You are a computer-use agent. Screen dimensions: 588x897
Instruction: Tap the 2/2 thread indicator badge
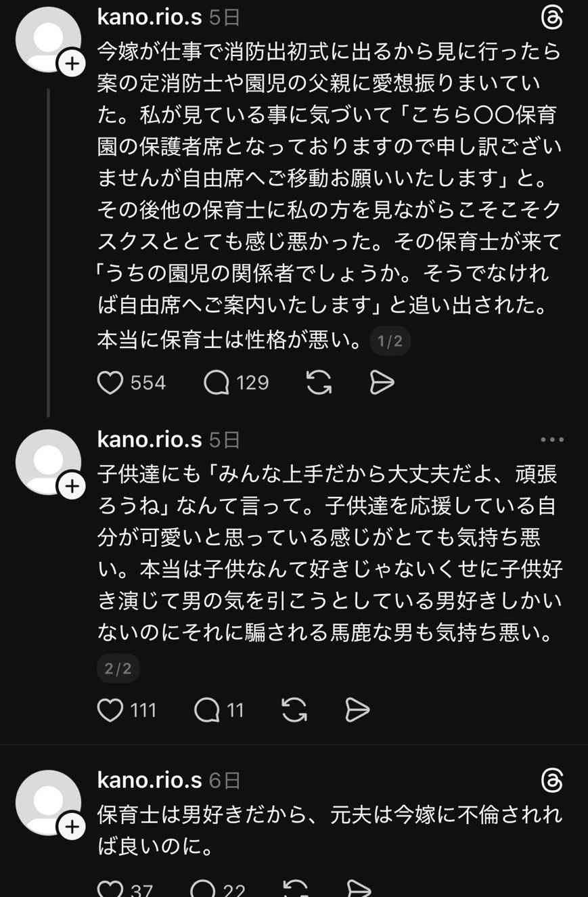click(x=118, y=669)
